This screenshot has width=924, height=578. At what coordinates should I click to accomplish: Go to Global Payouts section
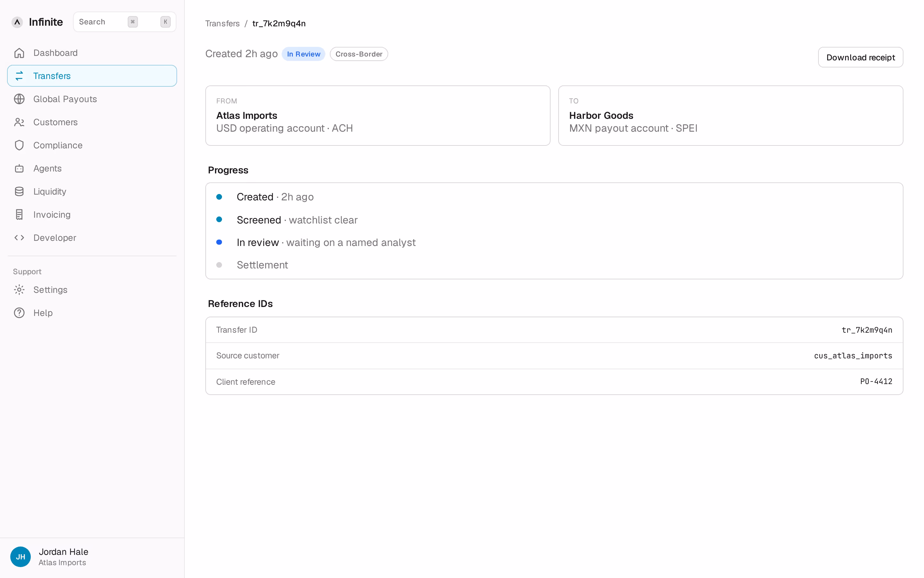click(x=92, y=99)
